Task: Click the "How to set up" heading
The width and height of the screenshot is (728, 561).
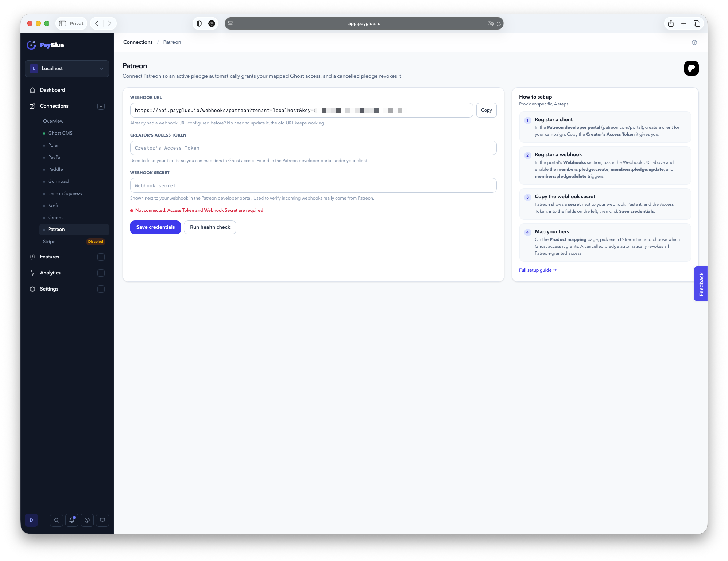Action: coord(535,97)
